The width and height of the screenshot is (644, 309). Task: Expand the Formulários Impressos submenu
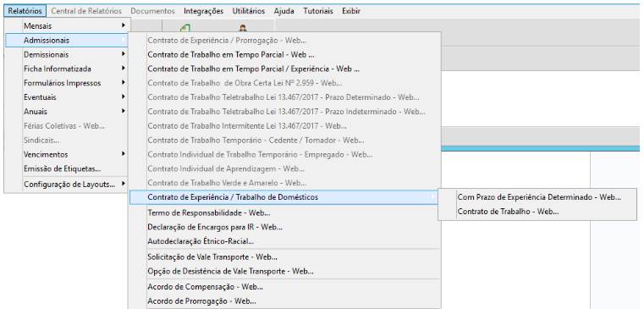click(x=67, y=83)
